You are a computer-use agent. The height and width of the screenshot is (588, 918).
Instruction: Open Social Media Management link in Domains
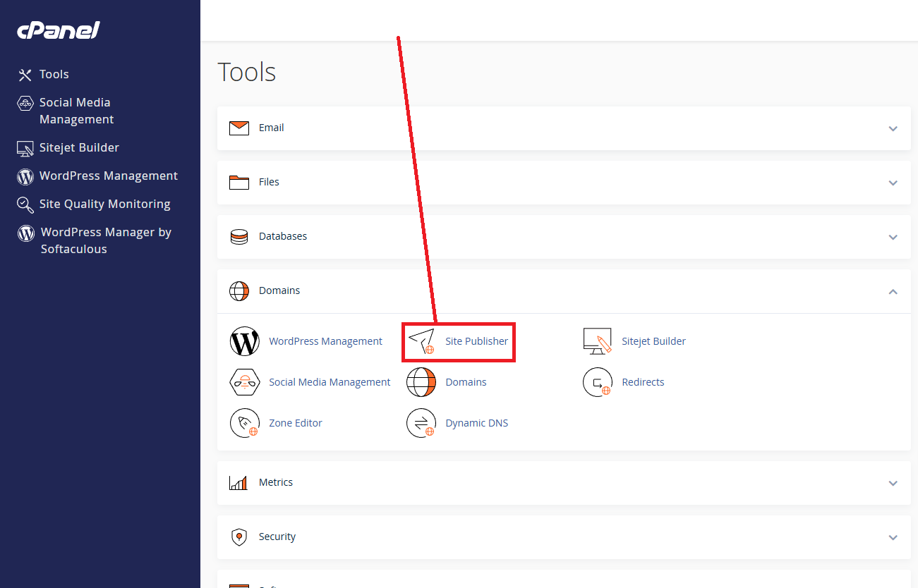coord(330,382)
